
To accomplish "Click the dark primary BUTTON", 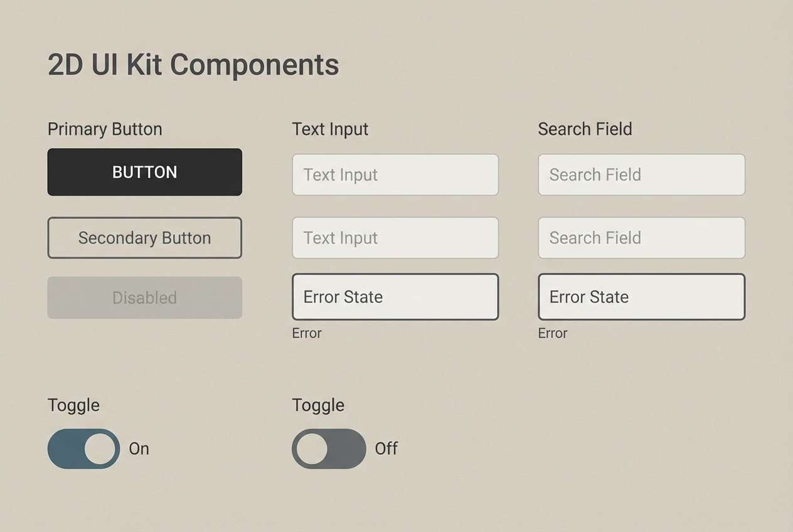I will pyautogui.click(x=144, y=172).
